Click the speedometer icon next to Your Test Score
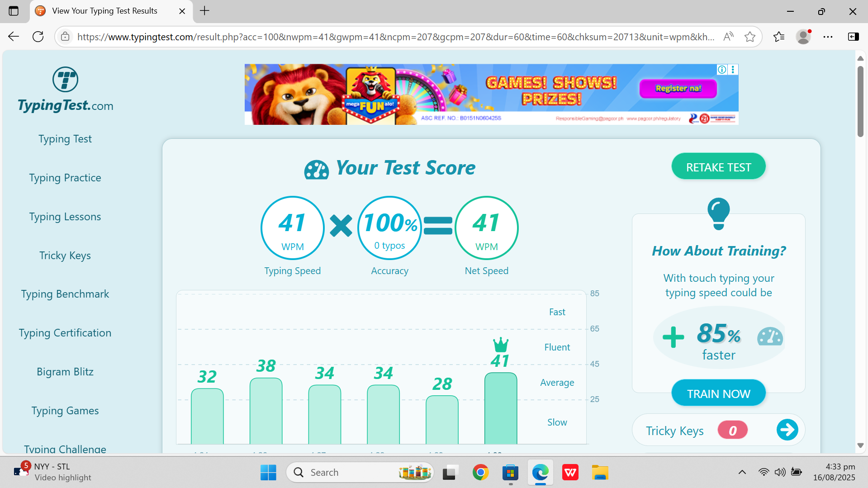Screen dimensions: 868x488 click(x=316, y=170)
